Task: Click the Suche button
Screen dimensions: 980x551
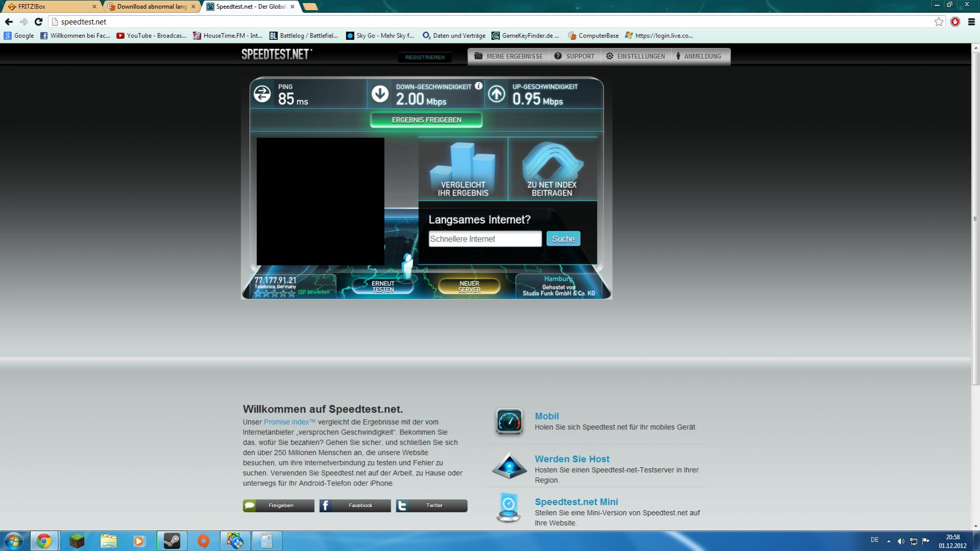Action: coord(563,239)
